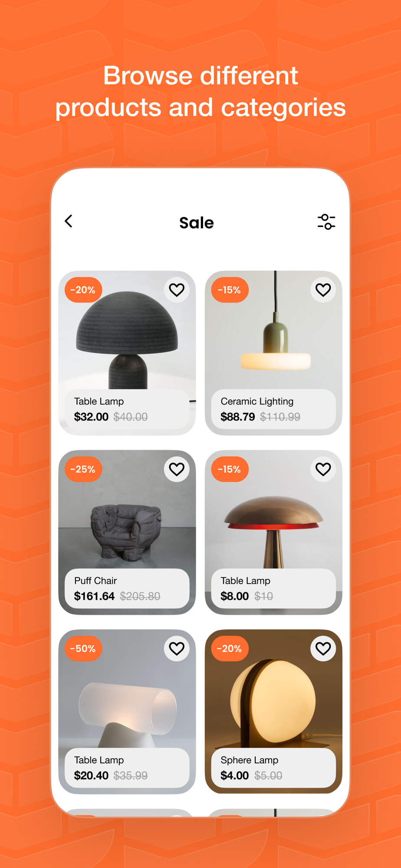Select the -50% discount badge
This screenshot has width=401, height=868.
click(x=83, y=648)
